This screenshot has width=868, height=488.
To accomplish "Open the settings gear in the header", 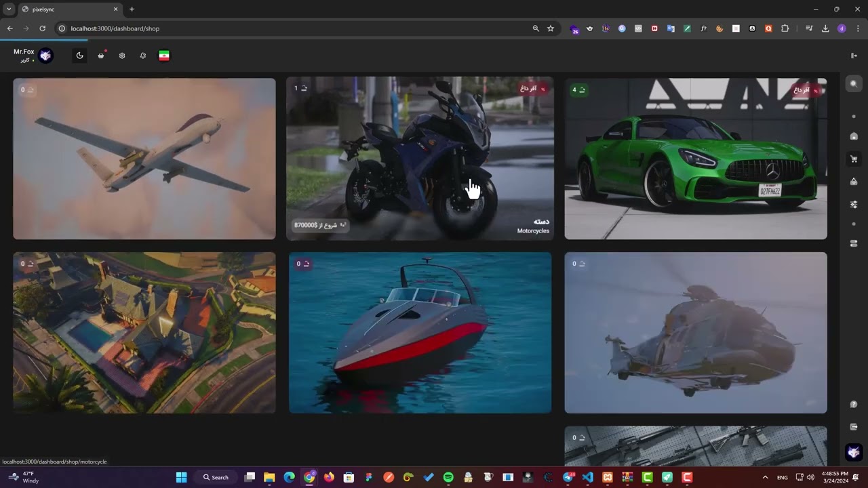I will point(122,56).
